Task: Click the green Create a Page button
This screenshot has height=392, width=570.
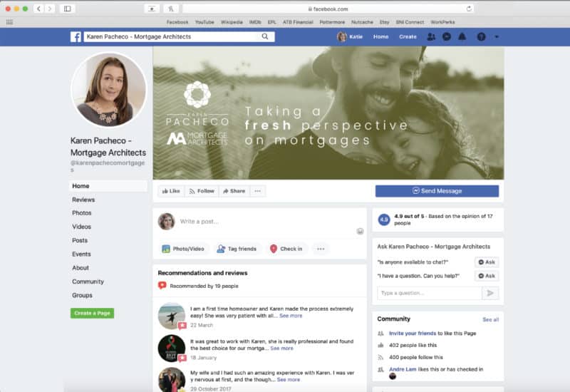Action: [x=92, y=313]
